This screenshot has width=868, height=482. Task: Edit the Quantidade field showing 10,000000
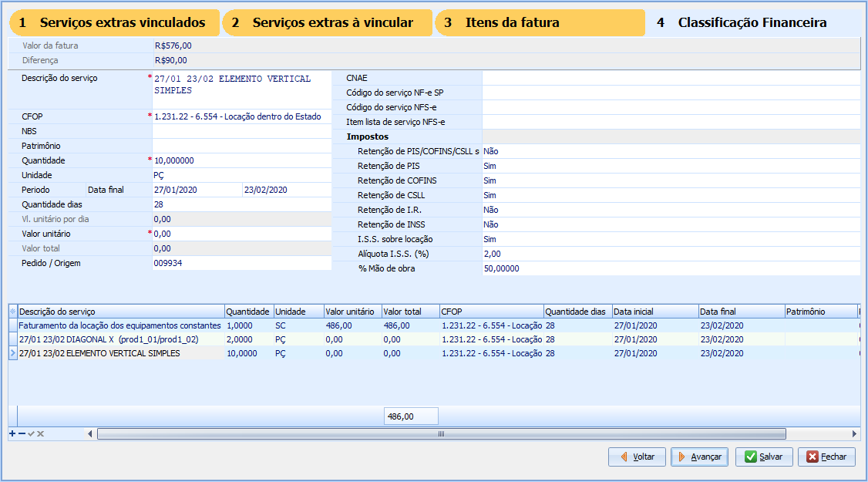pos(242,160)
